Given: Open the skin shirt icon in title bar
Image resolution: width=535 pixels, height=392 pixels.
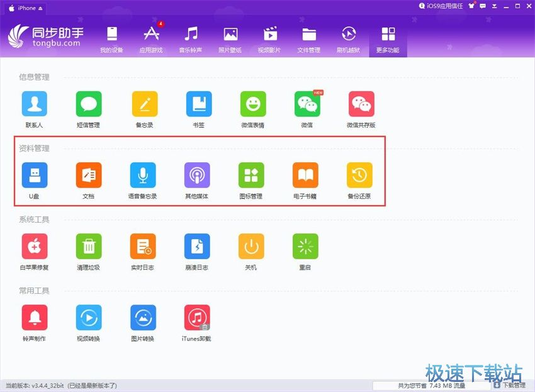Looking at the screenshot, I should tap(471, 6).
